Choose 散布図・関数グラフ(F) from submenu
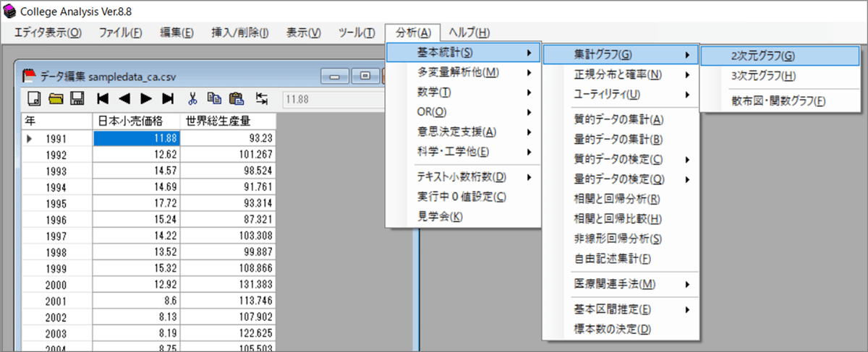Screen dimensions: 868x352 pyautogui.click(x=780, y=101)
